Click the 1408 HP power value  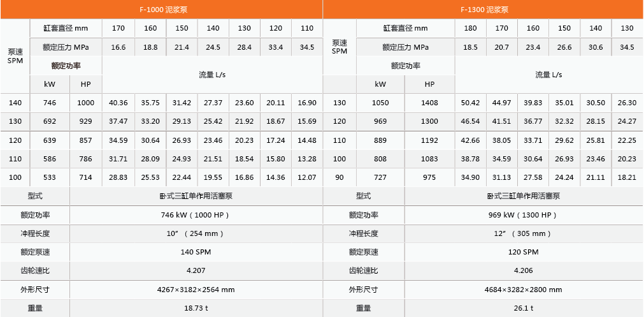(x=429, y=103)
